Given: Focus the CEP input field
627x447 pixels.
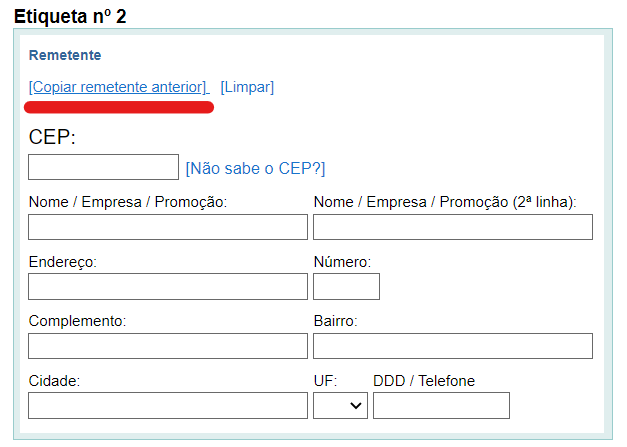Looking at the screenshot, I should tap(103, 167).
